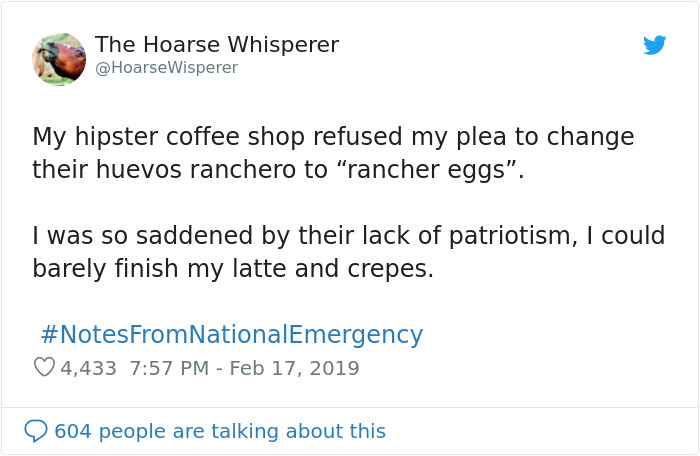Click the reply speech bubble icon
The height and width of the screenshot is (456, 700).
pyautogui.click(x=36, y=431)
